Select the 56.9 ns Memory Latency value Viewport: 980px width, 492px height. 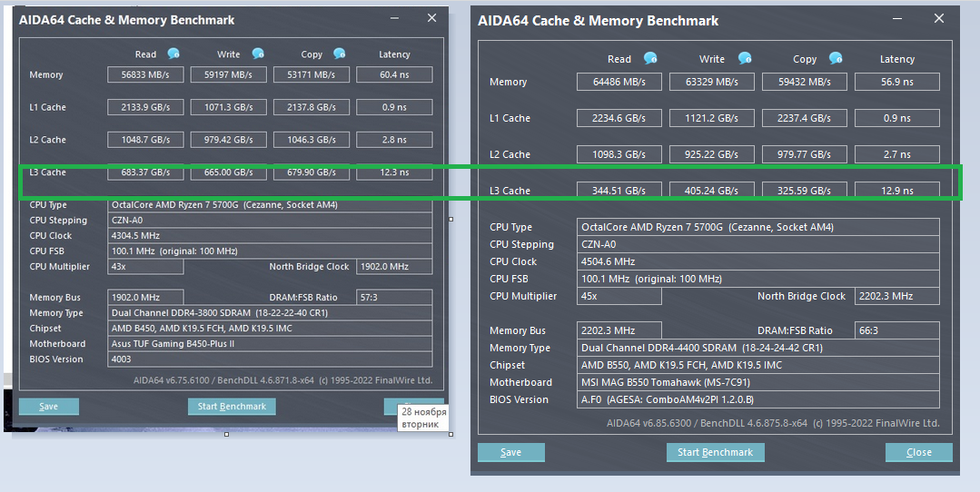coord(896,82)
